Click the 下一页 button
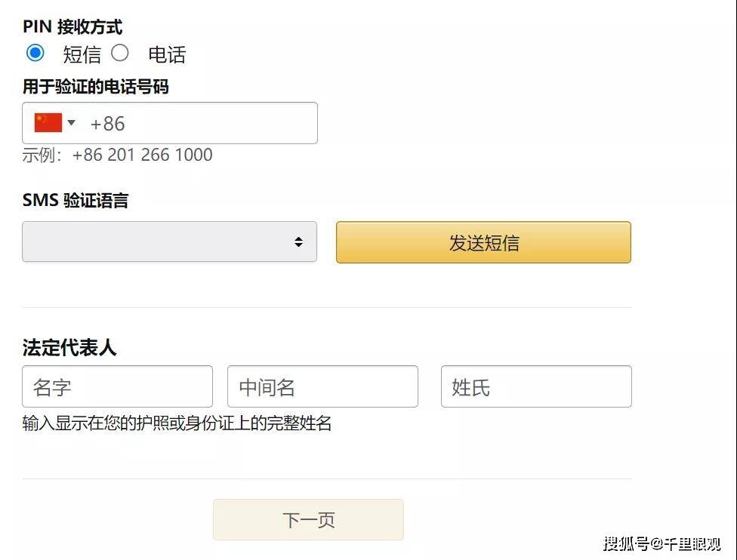The width and height of the screenshot is (737, 560). [308, 519]
